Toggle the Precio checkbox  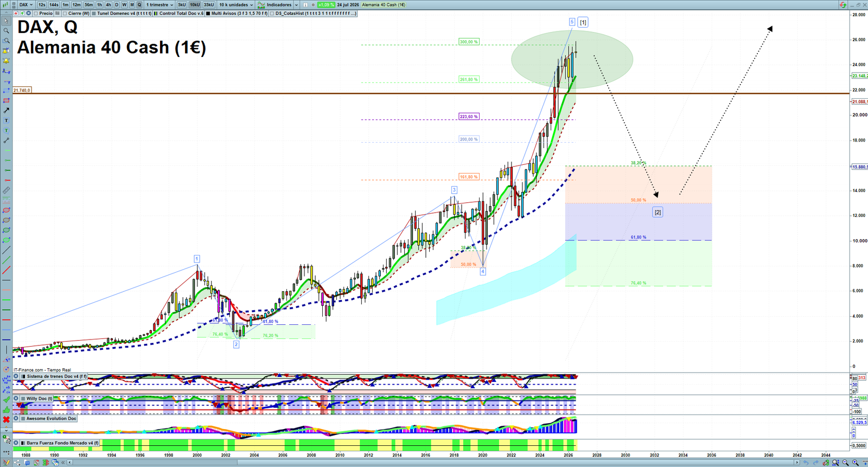36,13
